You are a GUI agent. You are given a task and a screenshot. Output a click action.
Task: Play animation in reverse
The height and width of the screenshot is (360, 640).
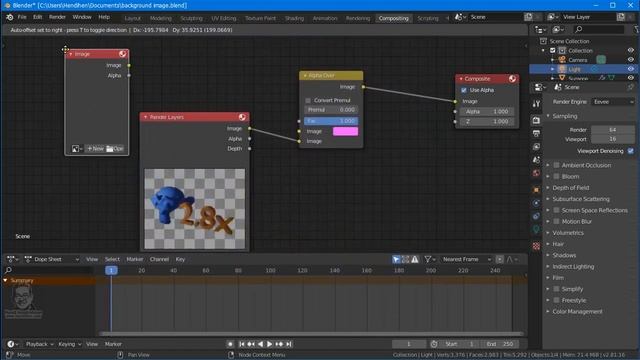point(260,344)
